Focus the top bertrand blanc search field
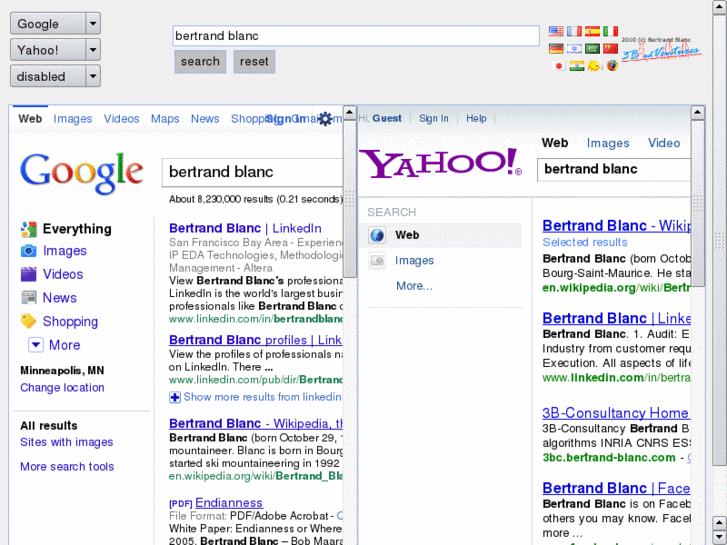This screenshot has height=545, width=727. click(x=356, y=36)
